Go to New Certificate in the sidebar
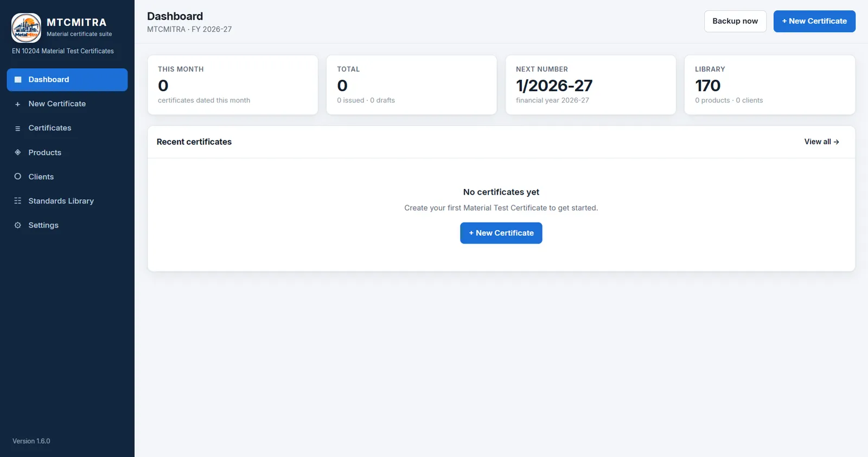This screenshot has height=457, width=868. point(67,104)
